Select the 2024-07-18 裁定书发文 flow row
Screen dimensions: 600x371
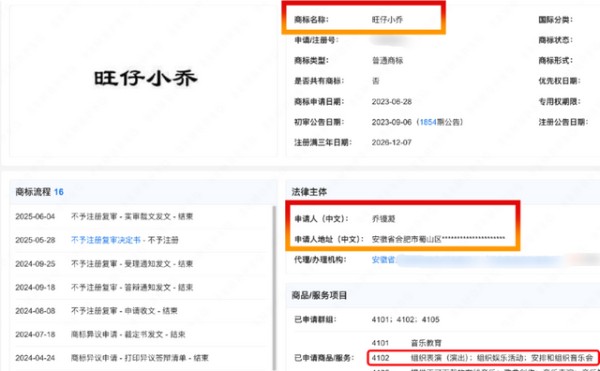pyautogui.click(x=140, y=335)
